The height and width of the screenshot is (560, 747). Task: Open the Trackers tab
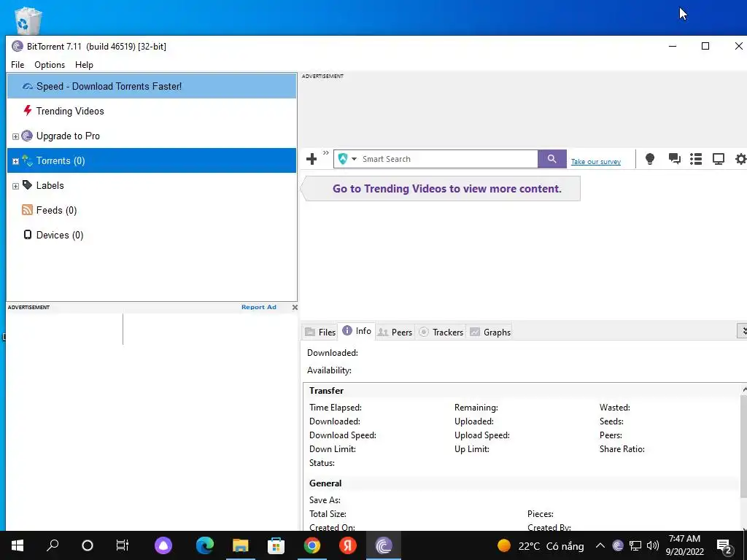441,332
